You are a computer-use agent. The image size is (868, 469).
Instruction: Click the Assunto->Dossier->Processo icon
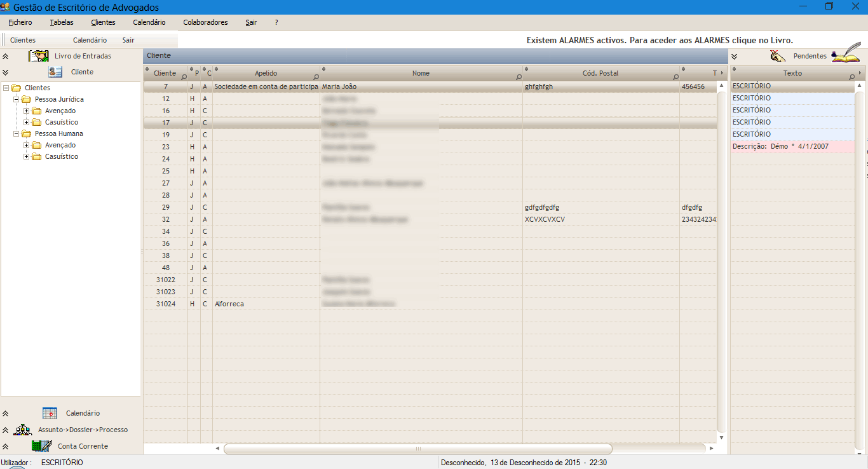pyautogui.click(x=23, y=430)
